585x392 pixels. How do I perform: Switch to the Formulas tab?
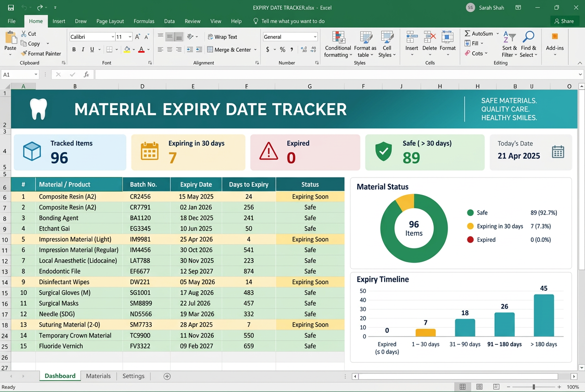click(144, 21)
